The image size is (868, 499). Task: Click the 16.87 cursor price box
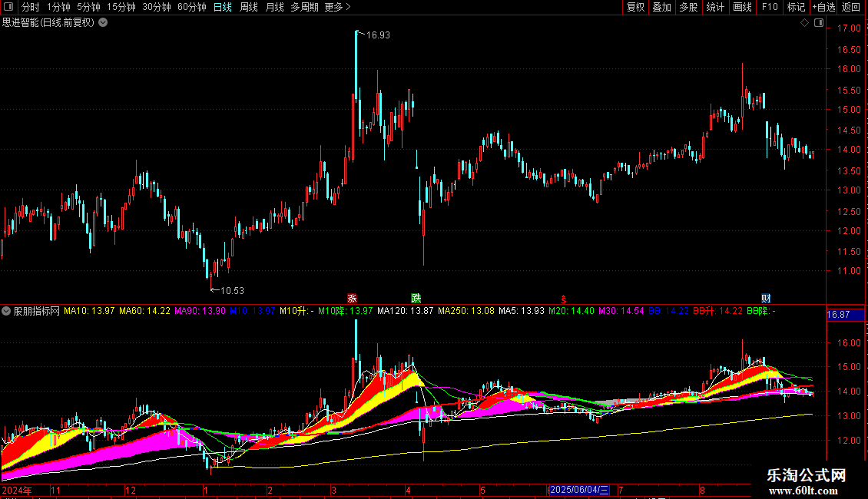tap(845, 315)
